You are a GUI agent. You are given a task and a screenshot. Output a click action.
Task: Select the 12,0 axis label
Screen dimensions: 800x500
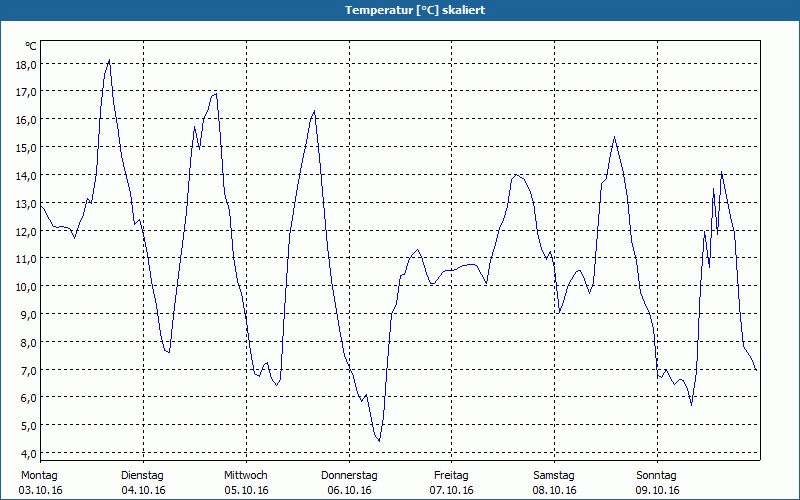coord(26,231)
